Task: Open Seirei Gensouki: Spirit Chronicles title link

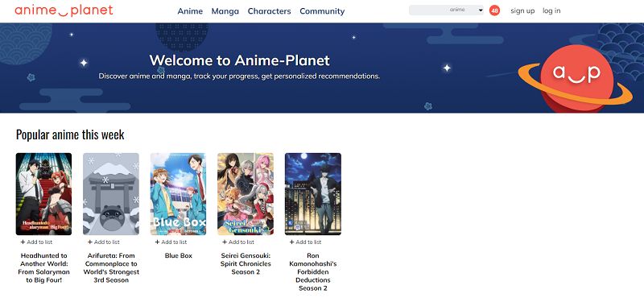Action: pos(246,264)
